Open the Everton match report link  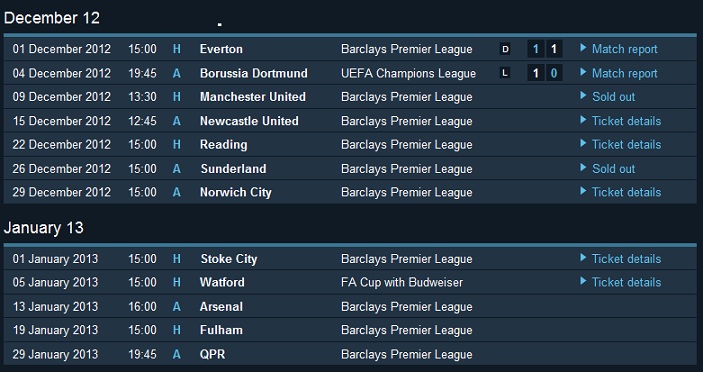pos(624,49)
